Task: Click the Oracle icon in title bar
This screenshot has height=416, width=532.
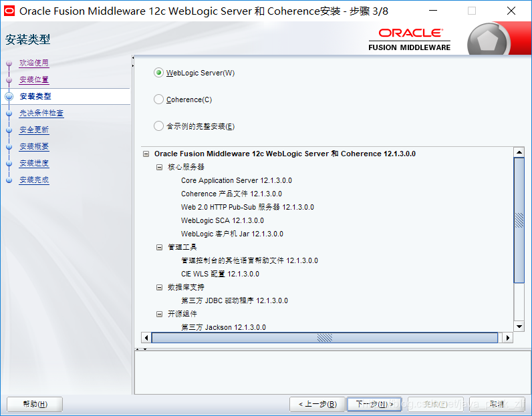Action: pyautogui.click(x=9, y=11)
